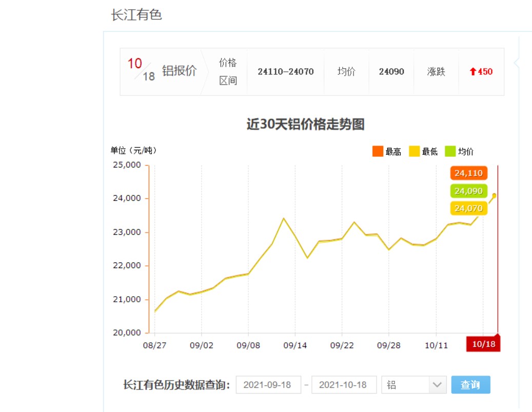Click the yellow 24,070 lowest price label
Viewport: 532px width, 412px height.
468,209
